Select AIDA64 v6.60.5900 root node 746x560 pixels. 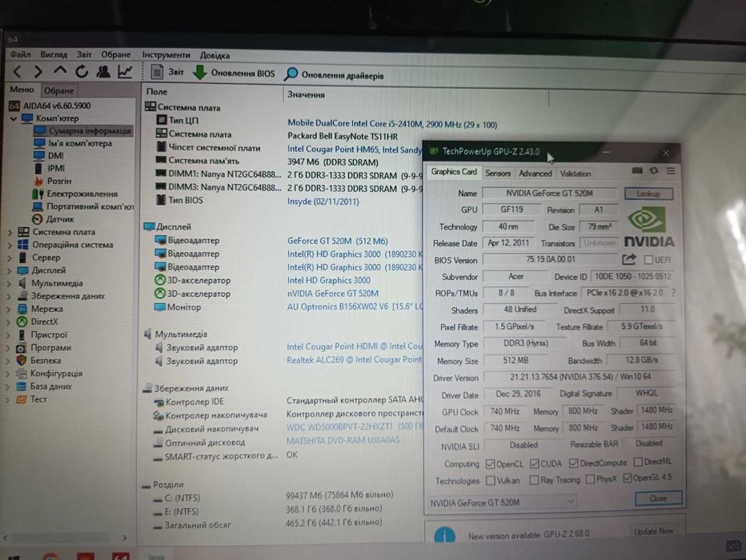(x=50, y=106)
